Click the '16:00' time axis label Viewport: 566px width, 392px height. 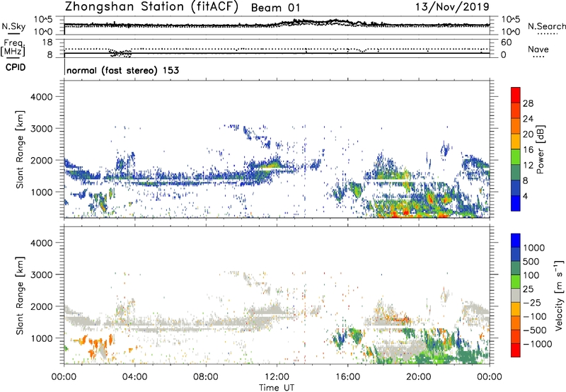point(347,377)
